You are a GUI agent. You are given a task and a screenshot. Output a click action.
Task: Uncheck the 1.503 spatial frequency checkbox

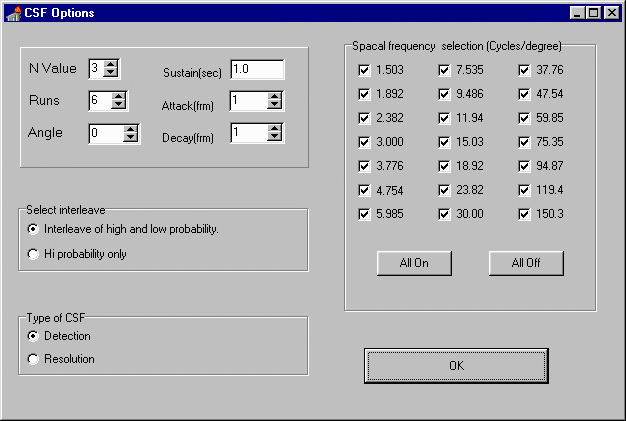(x=364, y=71)
